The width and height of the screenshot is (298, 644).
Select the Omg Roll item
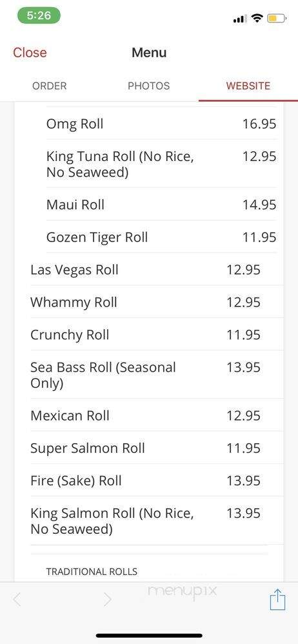(x=161, y=124)
